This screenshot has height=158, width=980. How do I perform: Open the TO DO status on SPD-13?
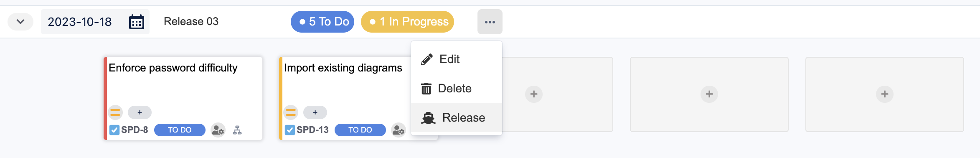[360, 130]
